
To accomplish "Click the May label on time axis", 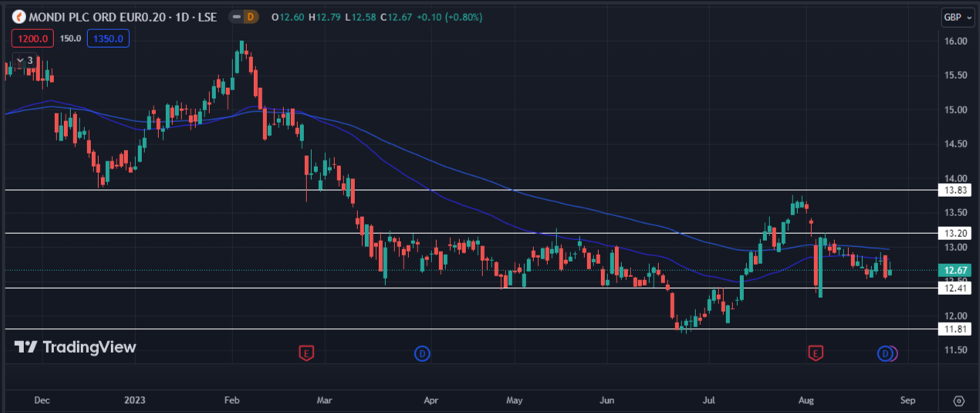I will [515, 401].
